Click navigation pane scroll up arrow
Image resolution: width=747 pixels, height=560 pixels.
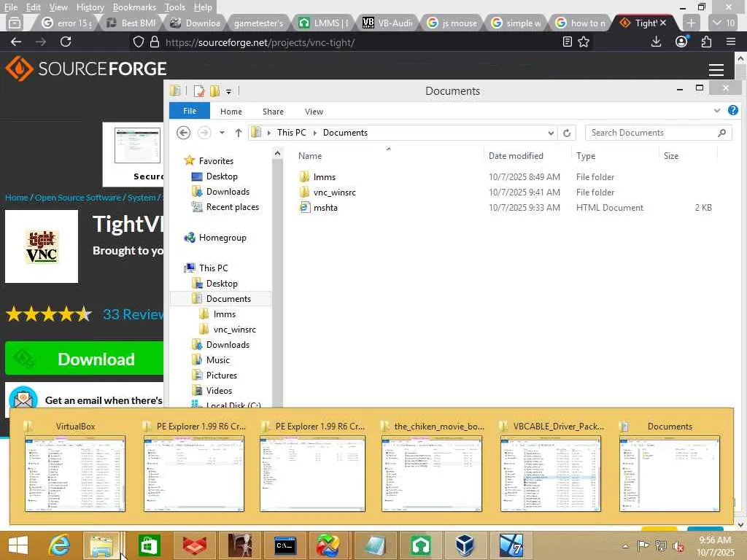coord(277,153)
